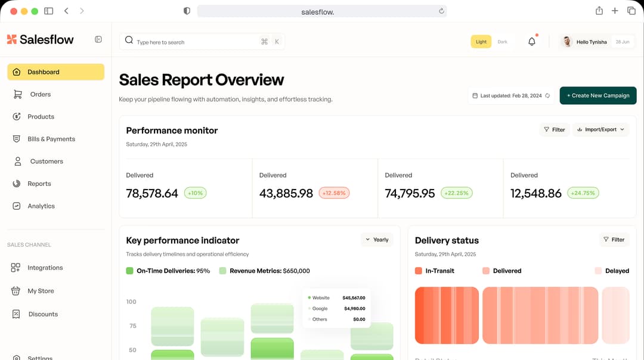Open the Filter dropdown in Performance monitor

pos(555,129)
